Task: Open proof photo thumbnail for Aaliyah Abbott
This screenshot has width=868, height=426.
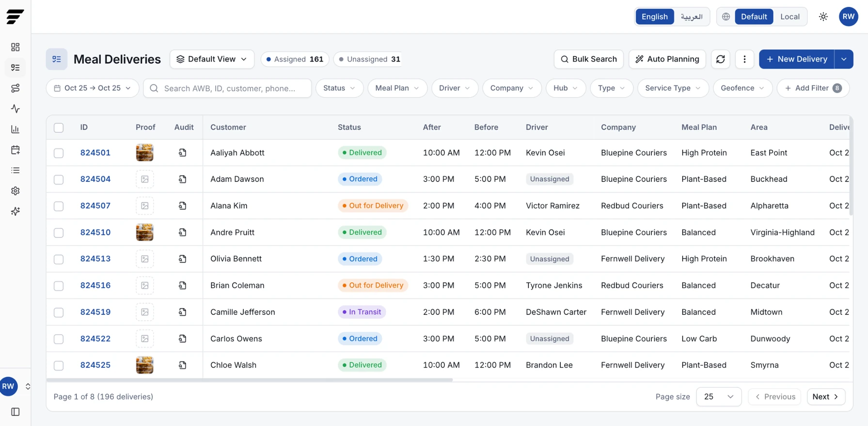Action: (145, 153)
